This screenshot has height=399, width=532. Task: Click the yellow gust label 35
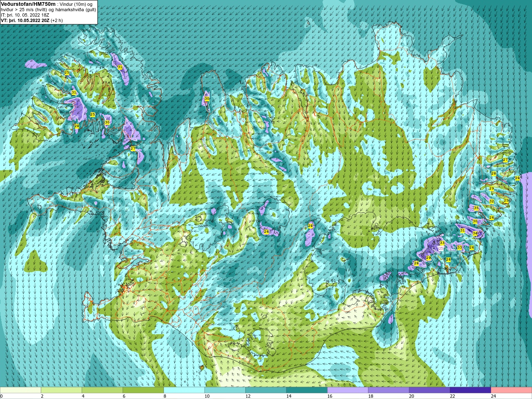(476, 208)
